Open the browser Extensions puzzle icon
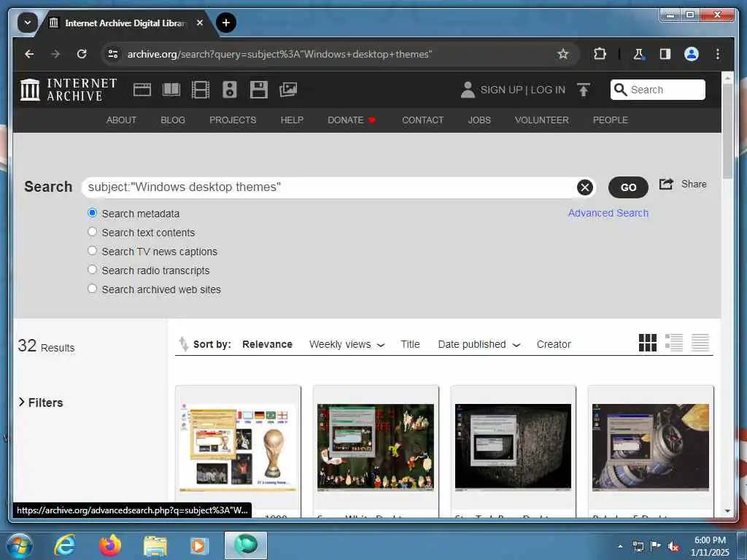Viewport: 747px width, 560px height. click(x=600, y=54)
